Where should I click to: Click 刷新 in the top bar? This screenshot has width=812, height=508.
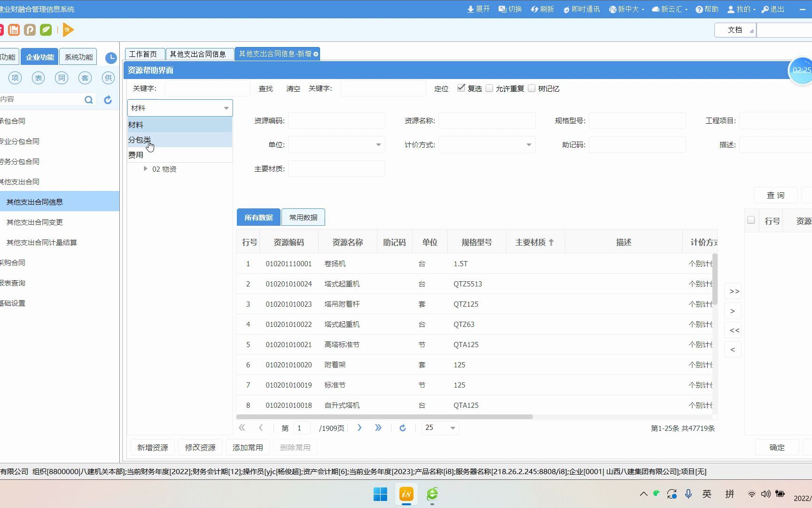pos(542,9)
